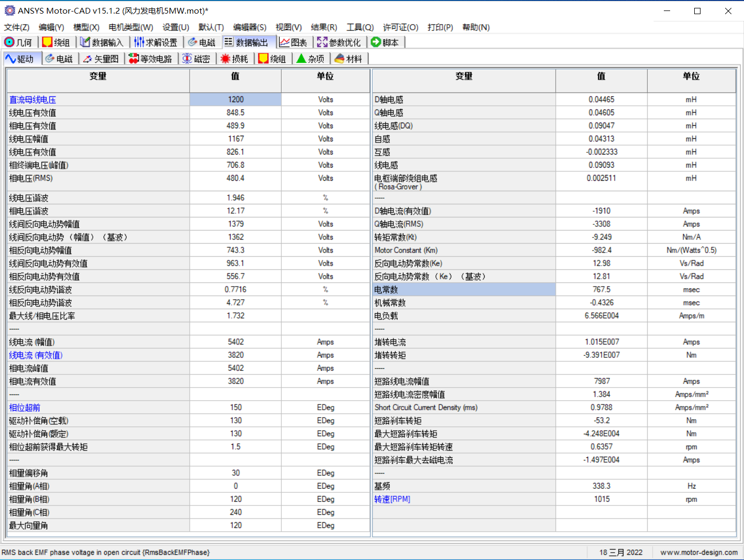Switch to the 脚本 scripting tab

[385, 42]
